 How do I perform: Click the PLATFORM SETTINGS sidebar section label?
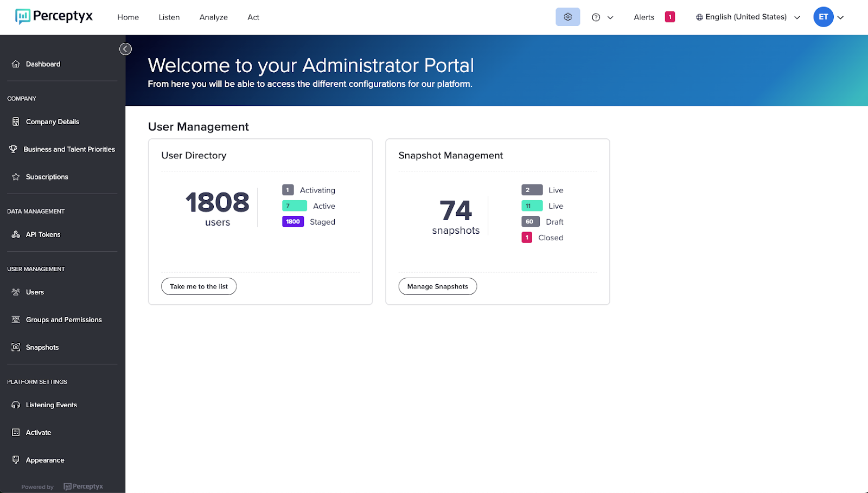(37, 382)
